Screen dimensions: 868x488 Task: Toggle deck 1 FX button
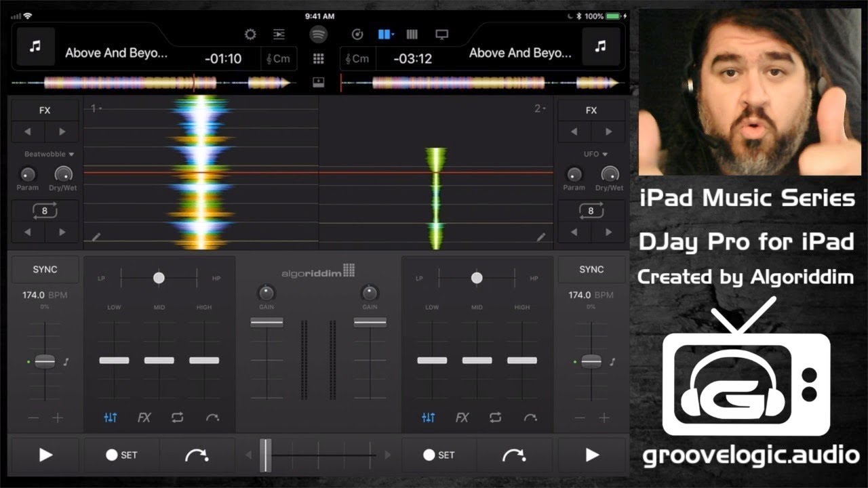tap(45, 110)
